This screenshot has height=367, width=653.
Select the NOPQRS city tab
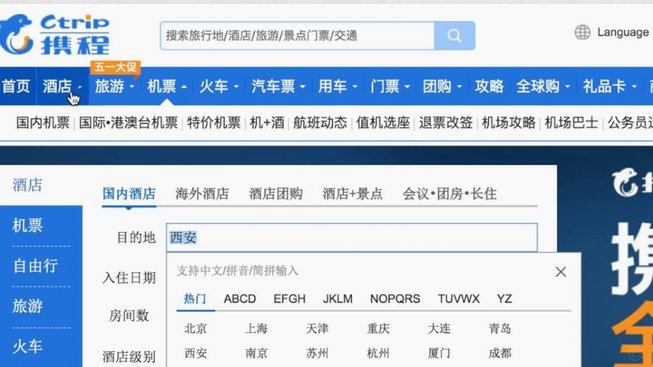pos(395,299)
